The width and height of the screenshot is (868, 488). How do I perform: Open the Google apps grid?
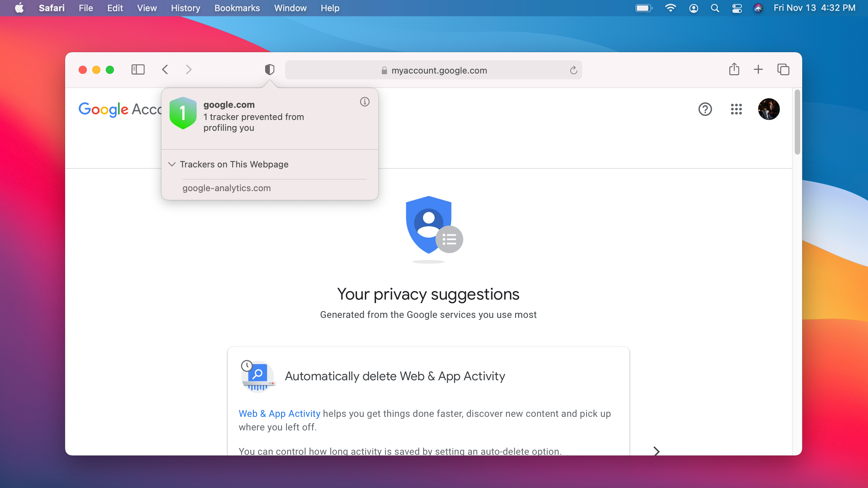736,109
